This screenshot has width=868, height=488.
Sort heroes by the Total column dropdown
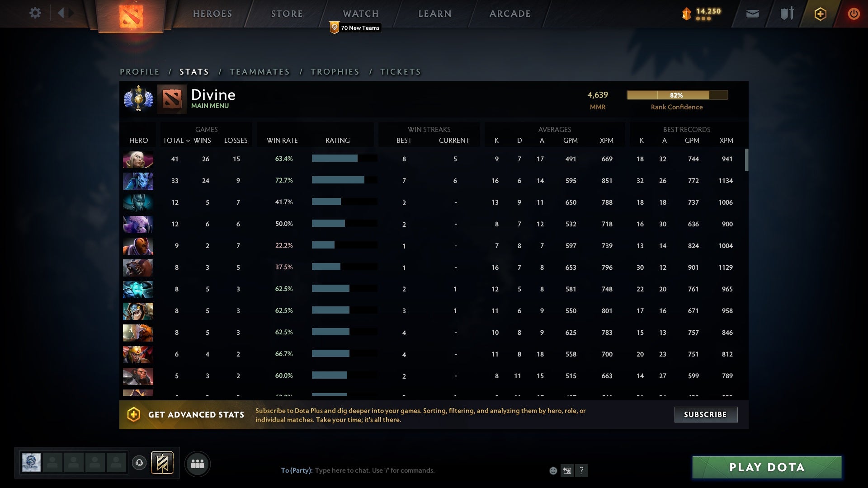[176, 141]
